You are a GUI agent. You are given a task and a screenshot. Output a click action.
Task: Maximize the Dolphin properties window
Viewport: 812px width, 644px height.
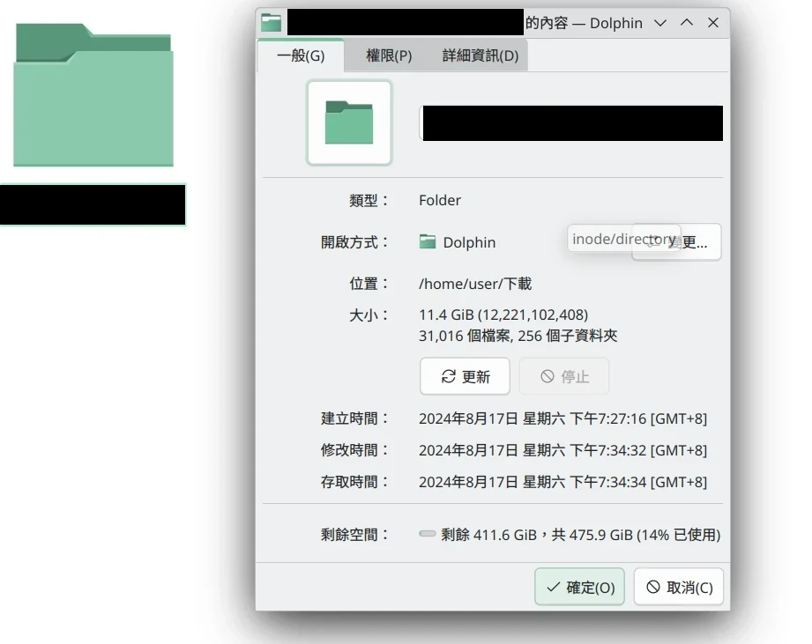(x=686, y=23)
